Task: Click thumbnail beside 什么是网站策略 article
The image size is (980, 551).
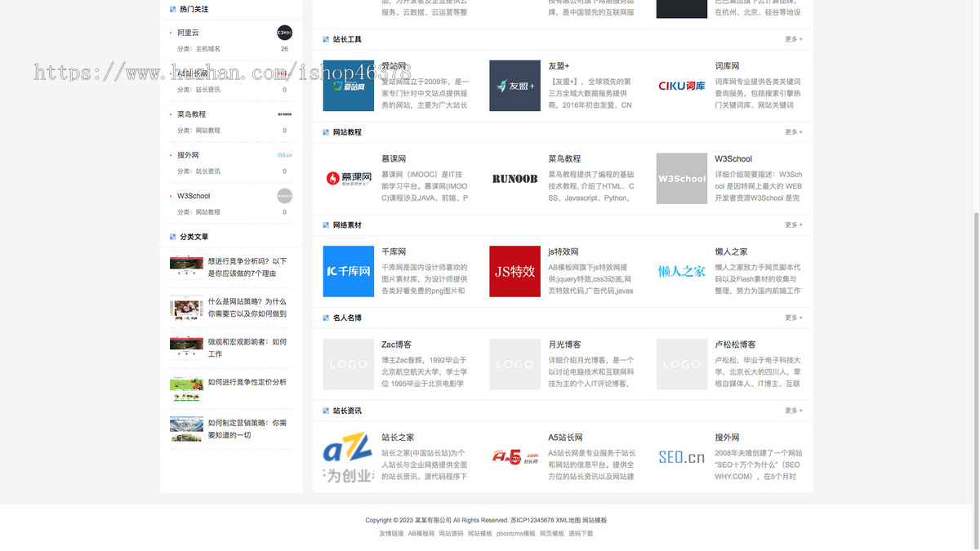Action: click(x=186, y=308)
